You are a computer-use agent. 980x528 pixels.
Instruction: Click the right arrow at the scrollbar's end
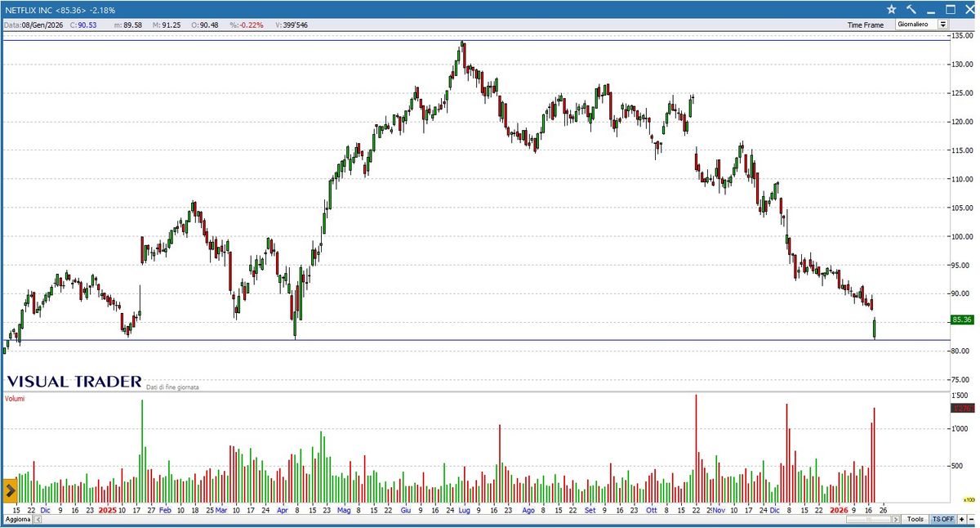(x=896, y=519)
